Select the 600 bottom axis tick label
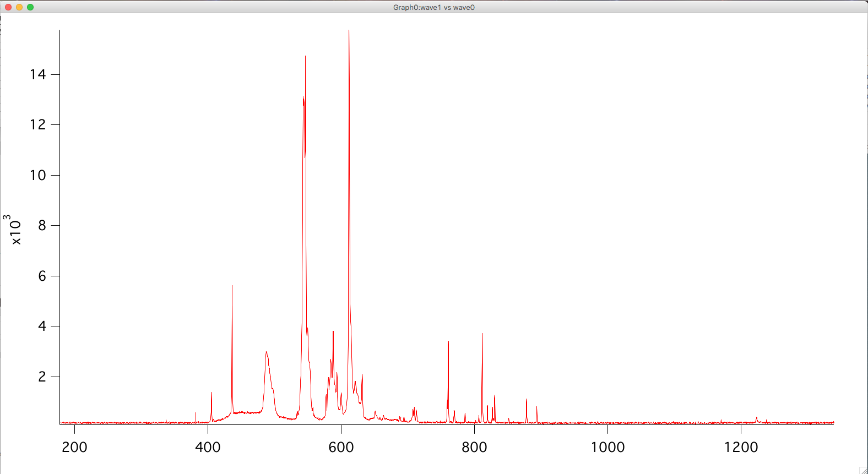The height and width of the screenshot is (474, 868). (x=341, y=447)
